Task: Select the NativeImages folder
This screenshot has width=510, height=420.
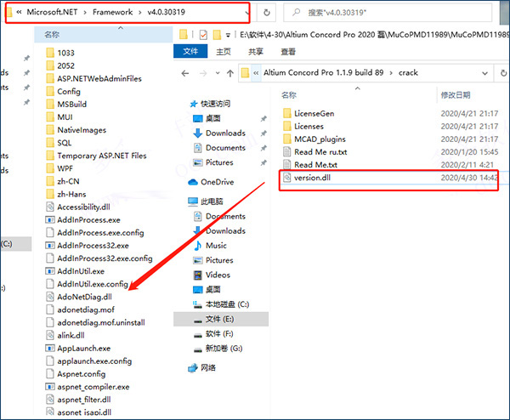Action: (76, 130)
